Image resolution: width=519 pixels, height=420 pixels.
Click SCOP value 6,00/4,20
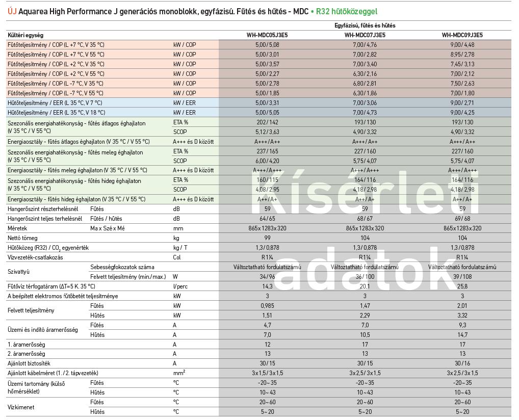[267, 161]
